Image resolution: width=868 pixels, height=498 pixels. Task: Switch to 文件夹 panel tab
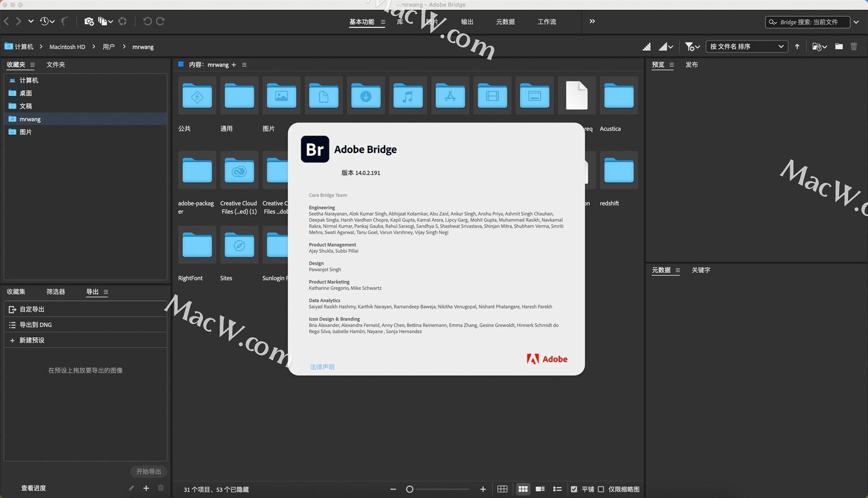click(x=55, y=65)
